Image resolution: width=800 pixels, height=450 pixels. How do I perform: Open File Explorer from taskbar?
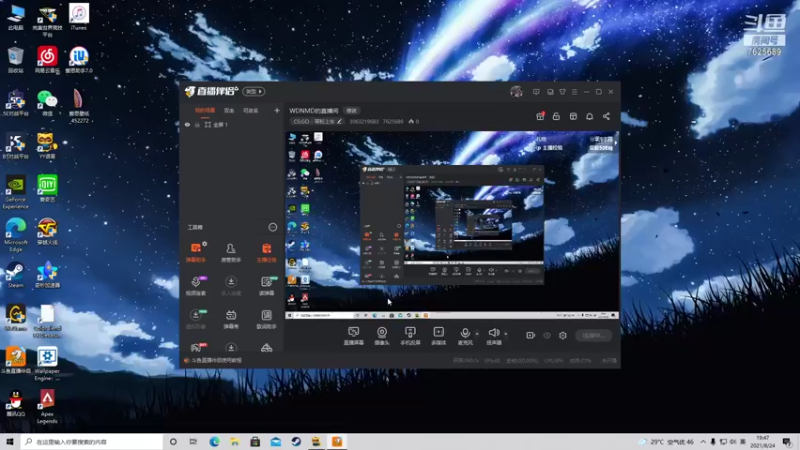(x=235, y=441)
